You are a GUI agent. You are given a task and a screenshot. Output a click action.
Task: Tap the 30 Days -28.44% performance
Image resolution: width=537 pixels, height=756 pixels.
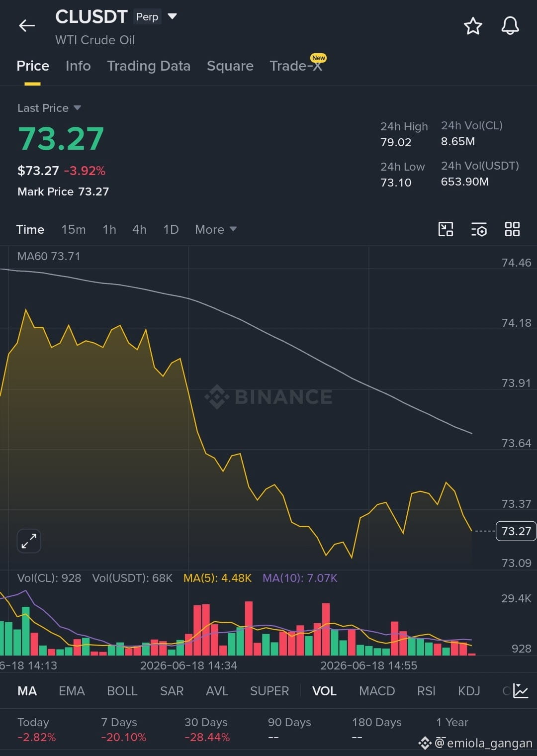pyautogui.click(x=207, y=730)
